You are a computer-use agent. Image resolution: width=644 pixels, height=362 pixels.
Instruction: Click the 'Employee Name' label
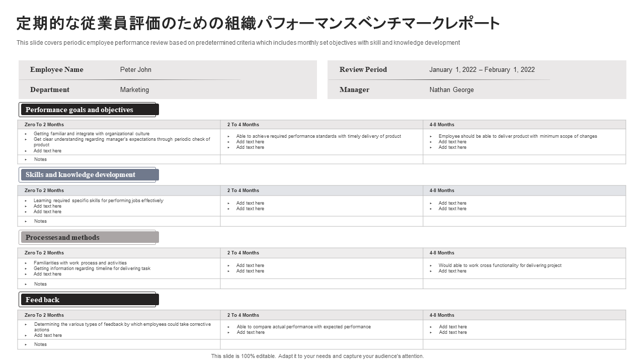(x=57, y=69)
